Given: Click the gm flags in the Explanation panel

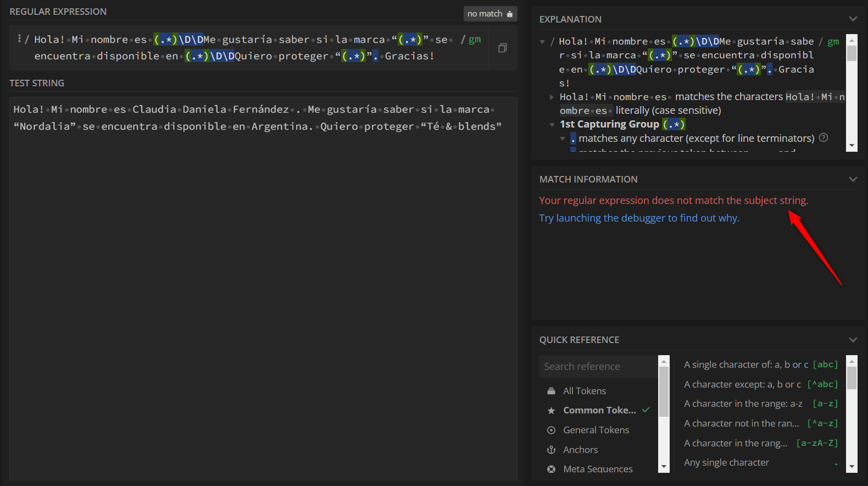Looking at the screenshot, I should pos(833,42).
